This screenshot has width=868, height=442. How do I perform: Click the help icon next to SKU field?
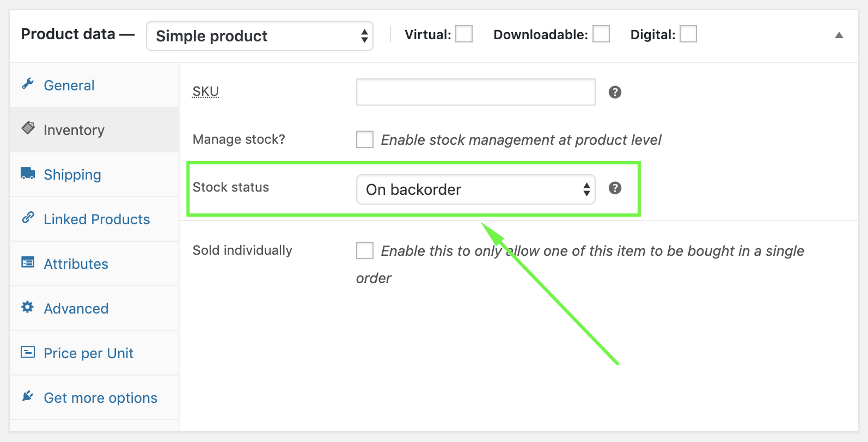[615, 92]
